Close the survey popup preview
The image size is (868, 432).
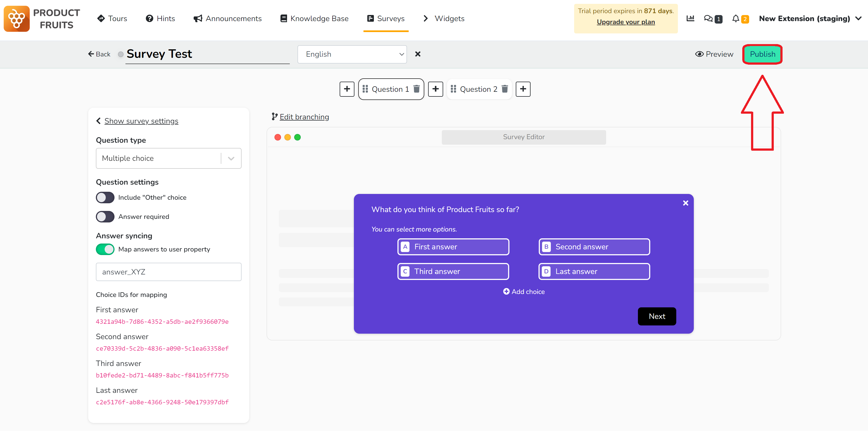(x=685, y=203)
